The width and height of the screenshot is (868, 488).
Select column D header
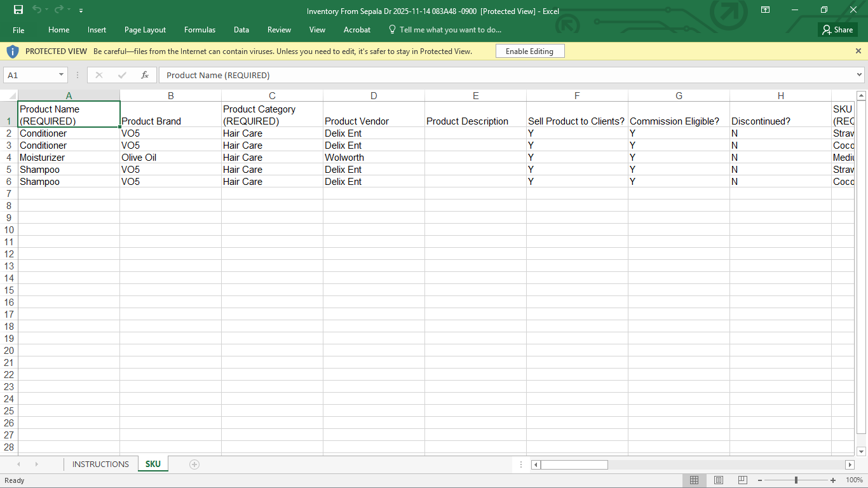point(374,96)
